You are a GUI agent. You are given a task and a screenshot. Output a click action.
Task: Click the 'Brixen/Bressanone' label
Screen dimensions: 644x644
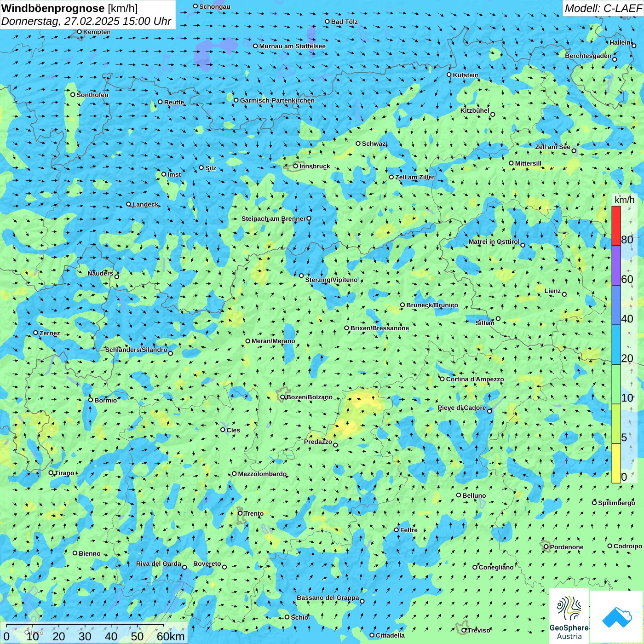coord(379,328)
